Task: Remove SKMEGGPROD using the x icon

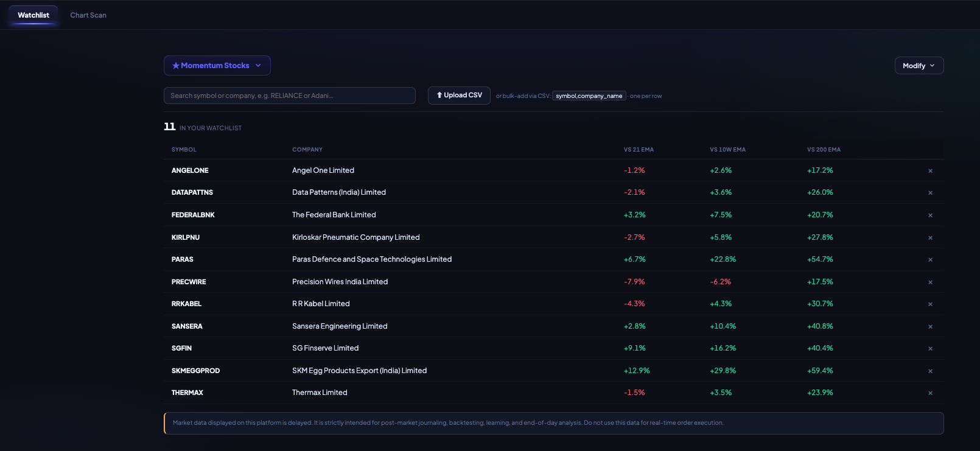Action: [x=930, y=371]
